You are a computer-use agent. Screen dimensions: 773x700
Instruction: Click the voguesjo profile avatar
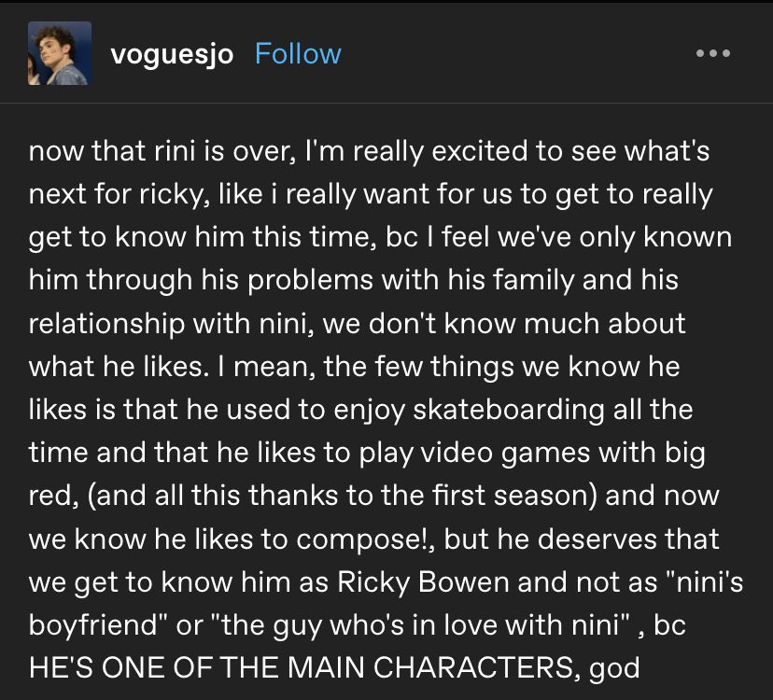coord(60,53)
